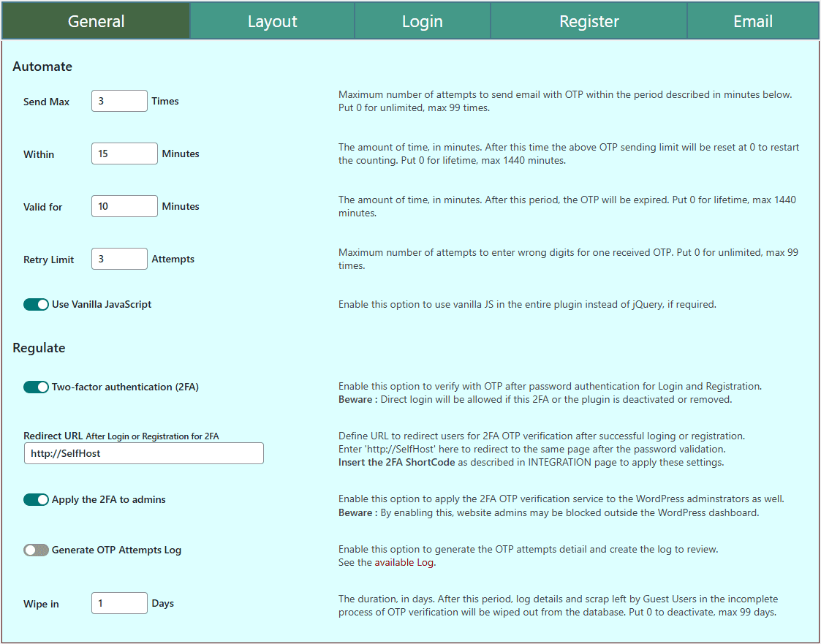Viewport: 821px width, 644px height.
Task: Click the Redirect URL text box
Action: [x=143, y=453]
